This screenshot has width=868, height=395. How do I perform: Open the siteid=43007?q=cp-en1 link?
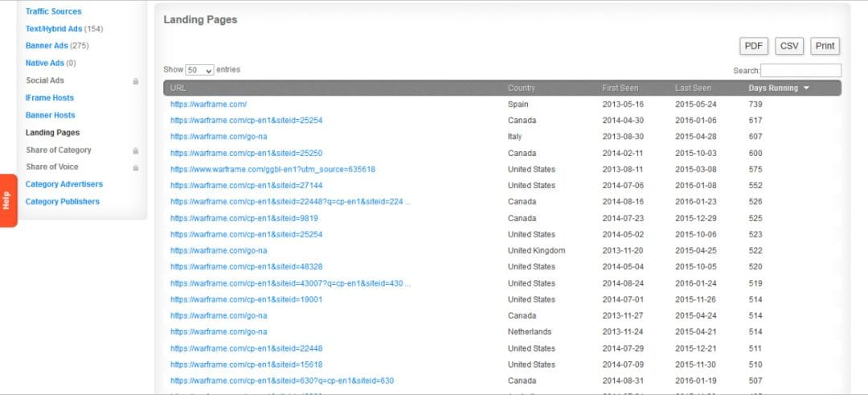291,283
